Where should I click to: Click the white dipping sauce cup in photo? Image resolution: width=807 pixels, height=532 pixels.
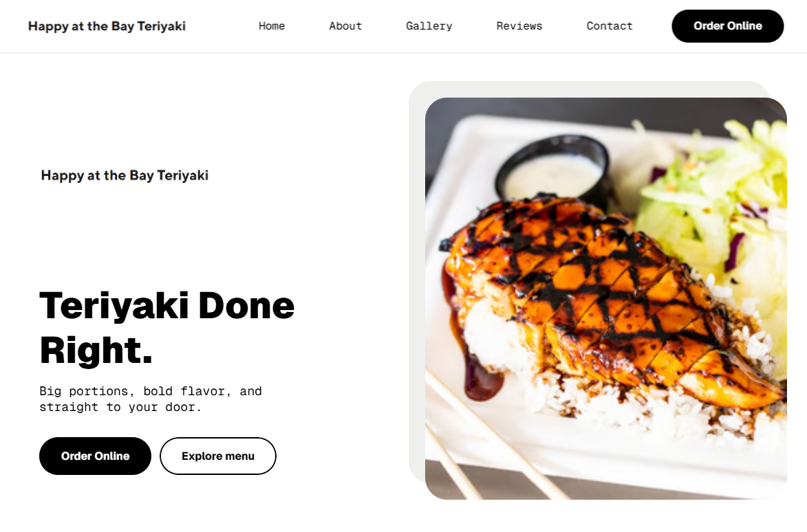tap(552, 168)
